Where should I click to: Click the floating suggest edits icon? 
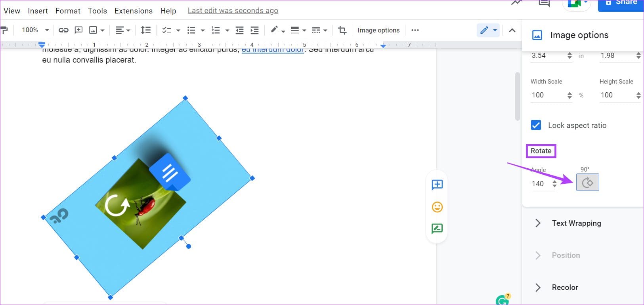437,229
